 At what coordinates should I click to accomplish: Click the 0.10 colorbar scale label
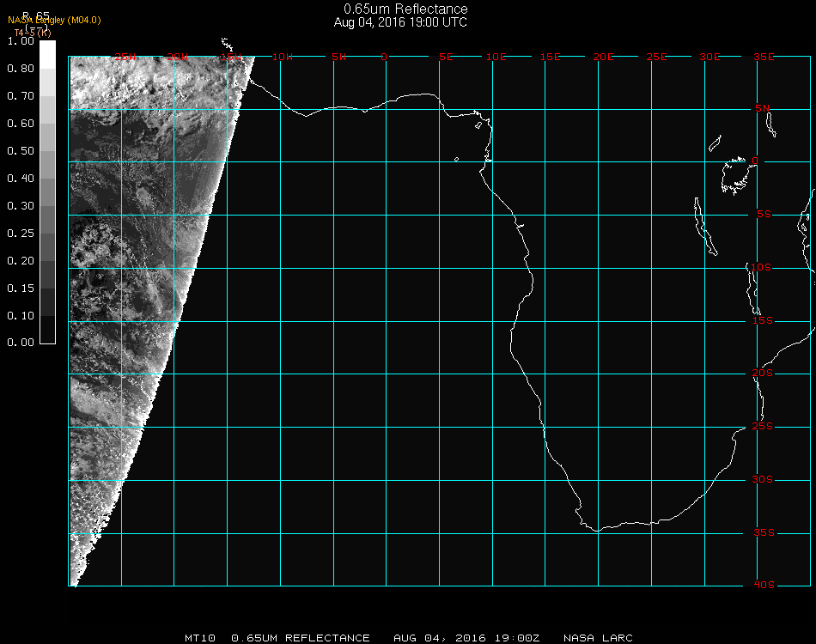point(20,316)
